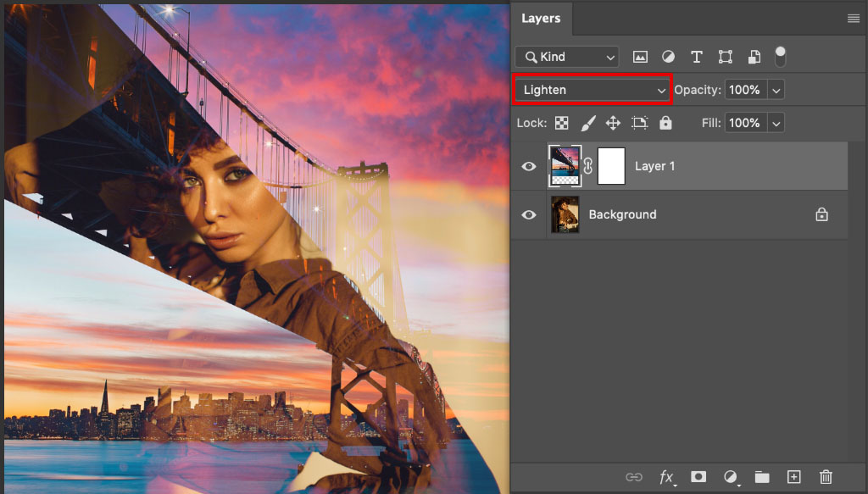This screenshot has width=868, height=494.
Task: Delete the selected layer
Action: coord(826,476)
